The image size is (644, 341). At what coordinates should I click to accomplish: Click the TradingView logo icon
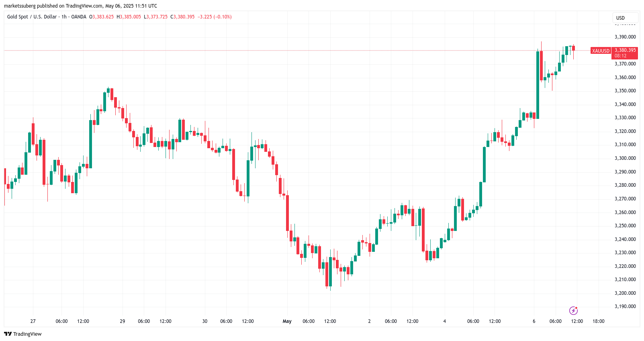point(8,334)
